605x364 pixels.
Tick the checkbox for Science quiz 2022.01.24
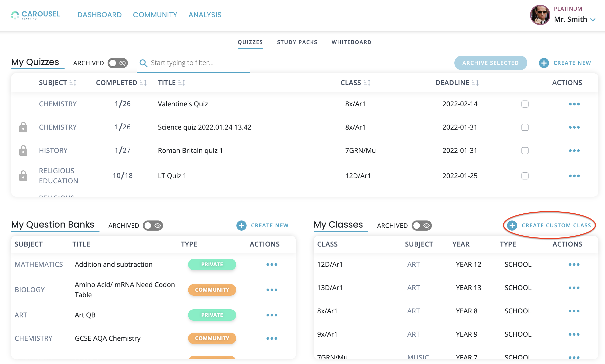pos(525,127)
